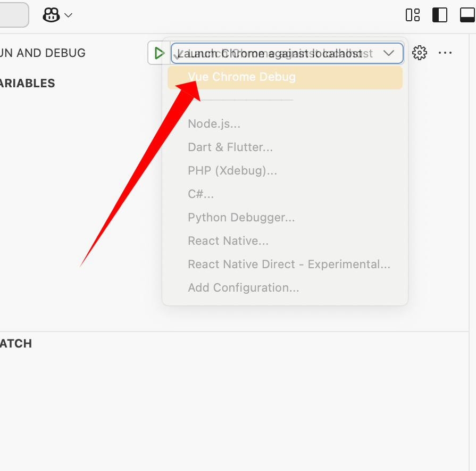Collapse the WATCH section header
The width and height of the screenshot is (476, 471).
[15, 343]
